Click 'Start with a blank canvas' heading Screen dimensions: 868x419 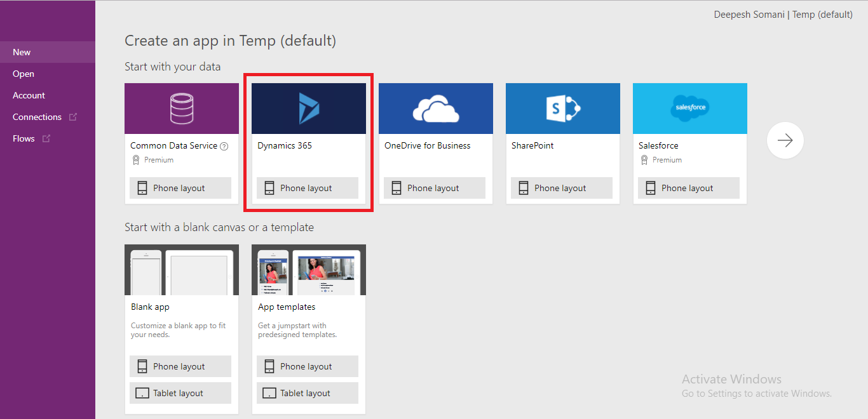tap(219, 227)
